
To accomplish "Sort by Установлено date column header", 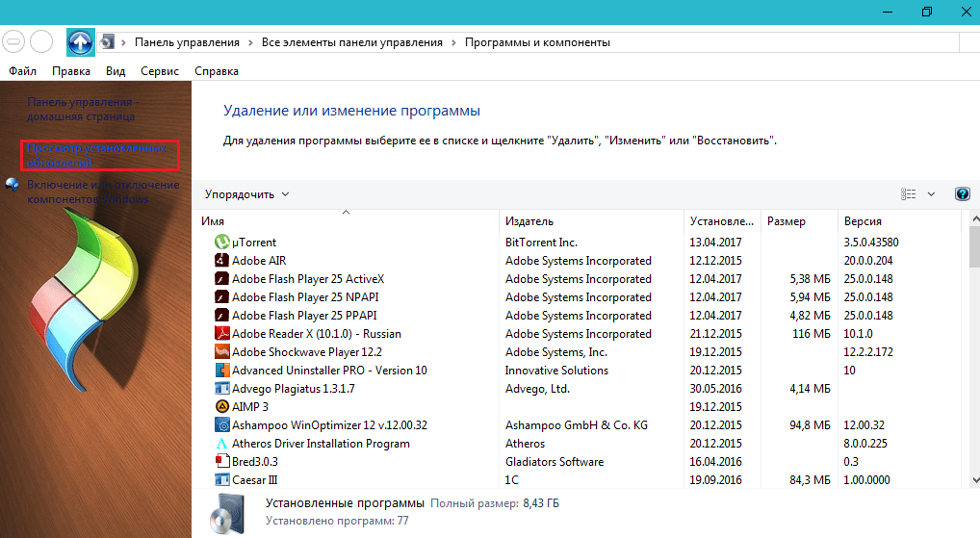I will point(722,221).
